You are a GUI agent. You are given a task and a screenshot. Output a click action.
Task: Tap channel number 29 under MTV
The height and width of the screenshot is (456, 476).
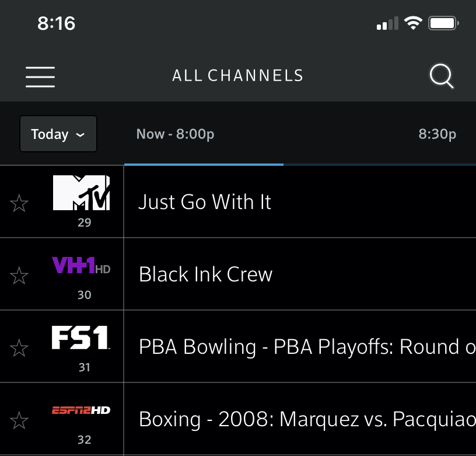[85, 222]
